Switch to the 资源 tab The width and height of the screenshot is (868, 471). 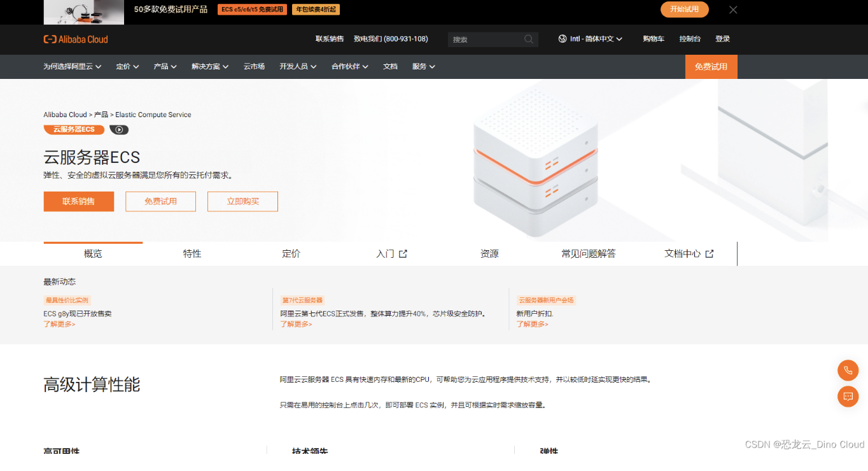(x=489, y=253)
